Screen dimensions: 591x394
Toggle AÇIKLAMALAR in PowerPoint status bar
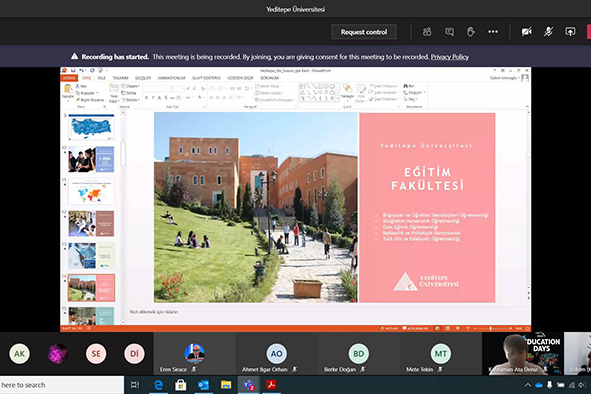416,328
